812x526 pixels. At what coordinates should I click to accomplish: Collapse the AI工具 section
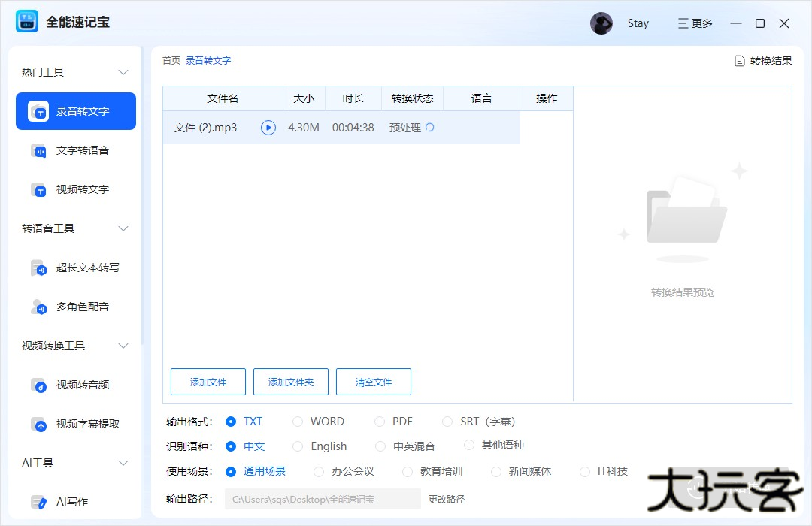tap(124, 462)
